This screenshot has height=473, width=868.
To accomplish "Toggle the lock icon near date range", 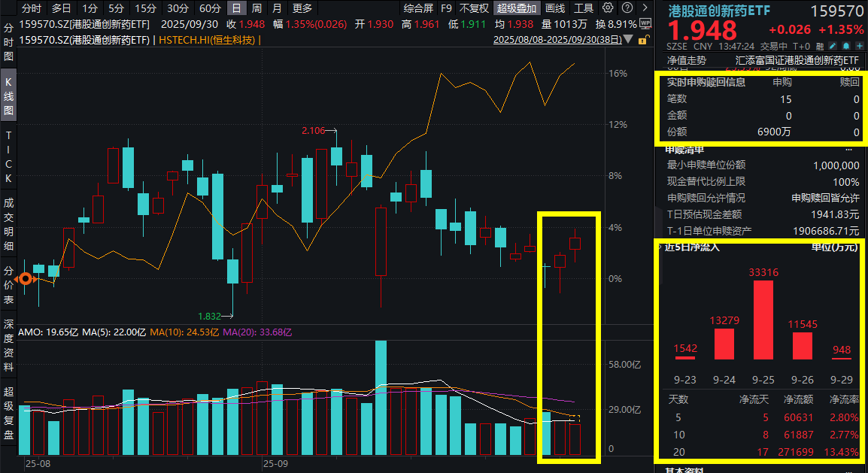I will pos(643,40).
